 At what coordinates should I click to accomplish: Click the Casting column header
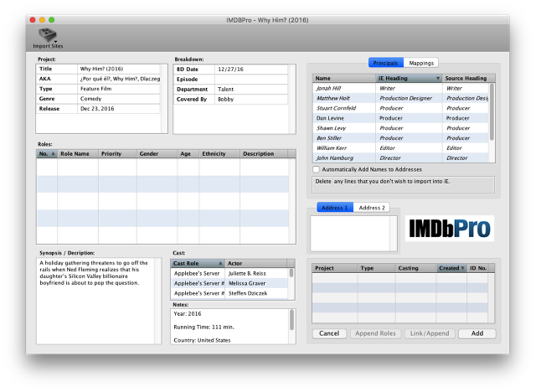[x=415, y=268]
